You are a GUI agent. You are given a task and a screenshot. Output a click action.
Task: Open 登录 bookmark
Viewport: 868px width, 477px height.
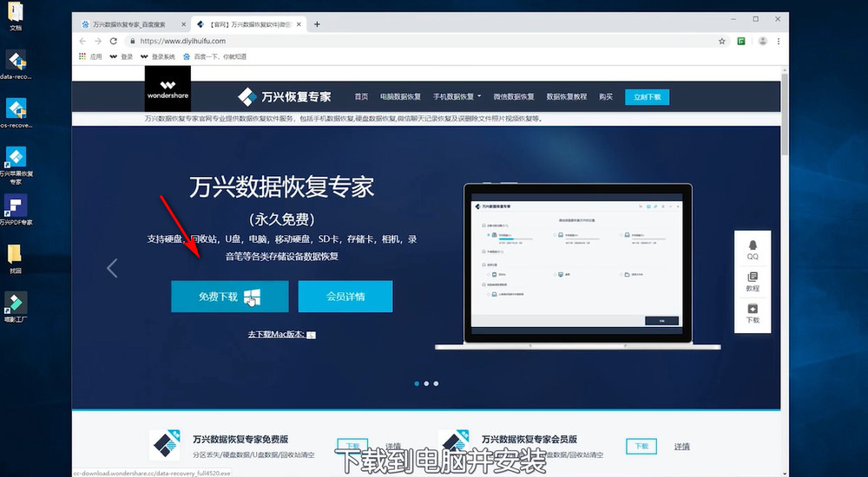click(122, 56)
